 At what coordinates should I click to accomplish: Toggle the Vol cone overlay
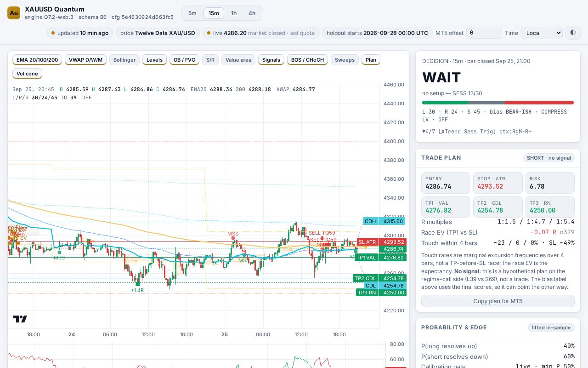(27, 74)
